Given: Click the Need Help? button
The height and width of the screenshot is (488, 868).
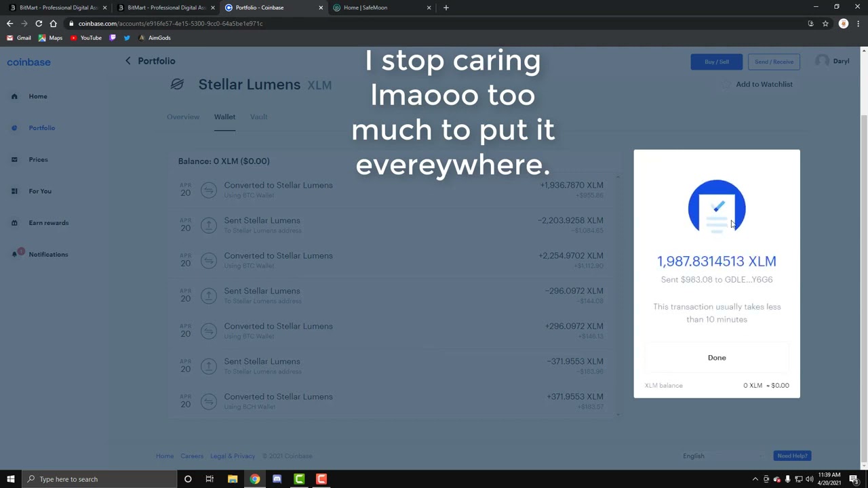Looking at the screenshot, I should point(792,456).
